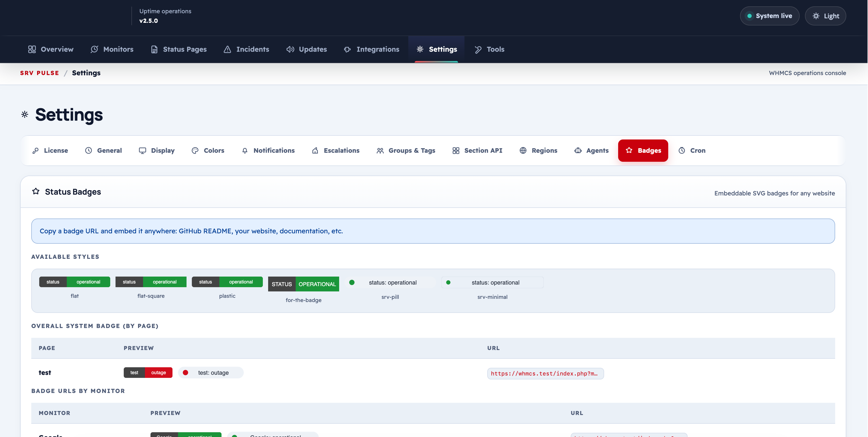868x437 pixels.
Task: Click the 'Status Badges' star icon
Action: pos(36,191)
